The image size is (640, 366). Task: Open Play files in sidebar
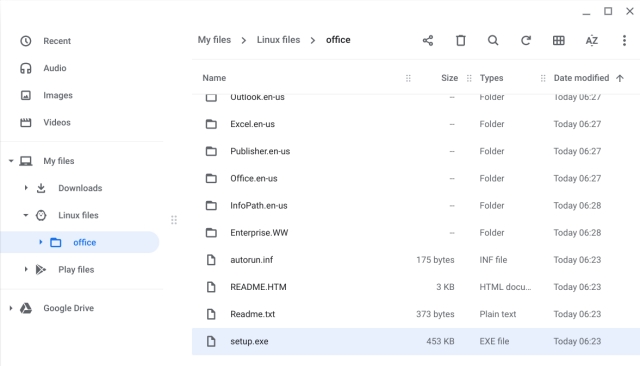pos(76,269)
